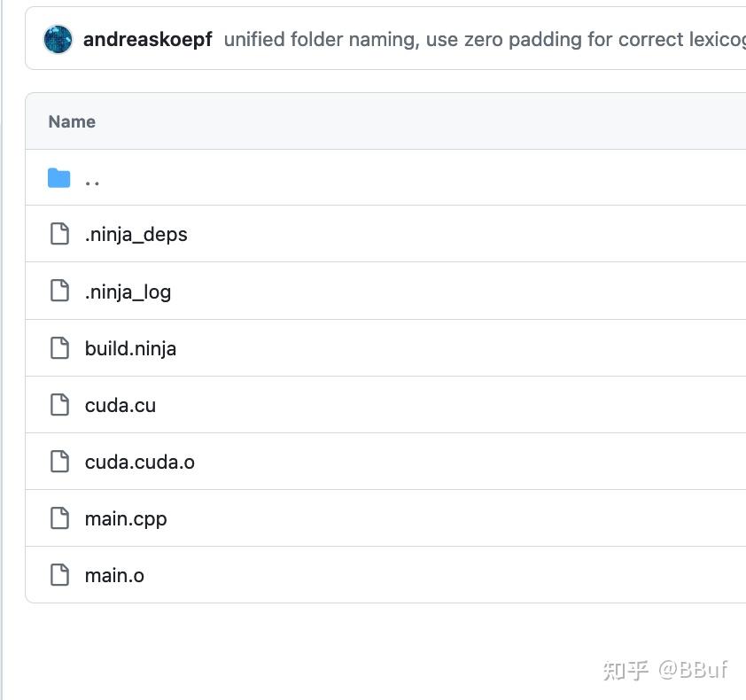Click the andreaskoepf username link
This screenshot has height=700, width=746.
146,39
